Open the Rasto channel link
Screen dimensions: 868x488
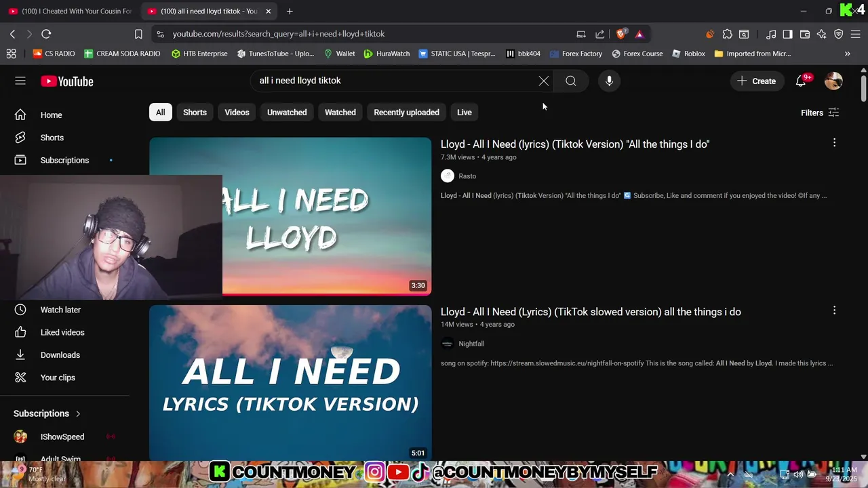[467, 176]
